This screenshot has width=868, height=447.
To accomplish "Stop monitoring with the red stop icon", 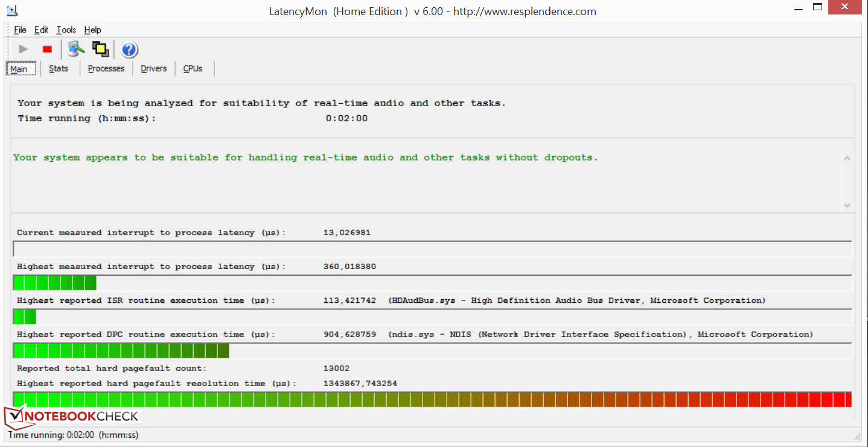I will (x=47, y=49).
